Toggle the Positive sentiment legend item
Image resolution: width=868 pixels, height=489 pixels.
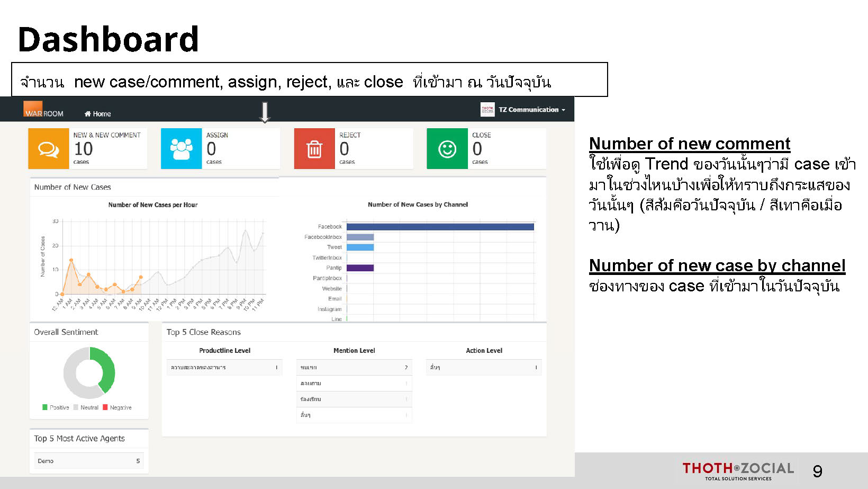pyautogui.click(x=56, y=407)
